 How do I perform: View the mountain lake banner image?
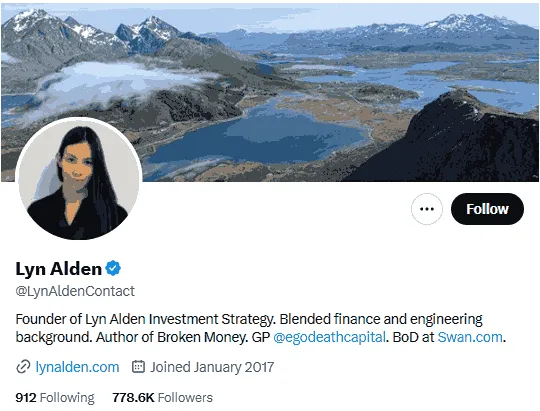click(270, 92)
